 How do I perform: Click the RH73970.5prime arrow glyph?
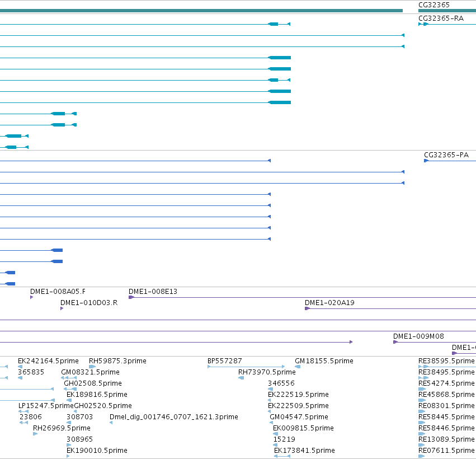241,378
